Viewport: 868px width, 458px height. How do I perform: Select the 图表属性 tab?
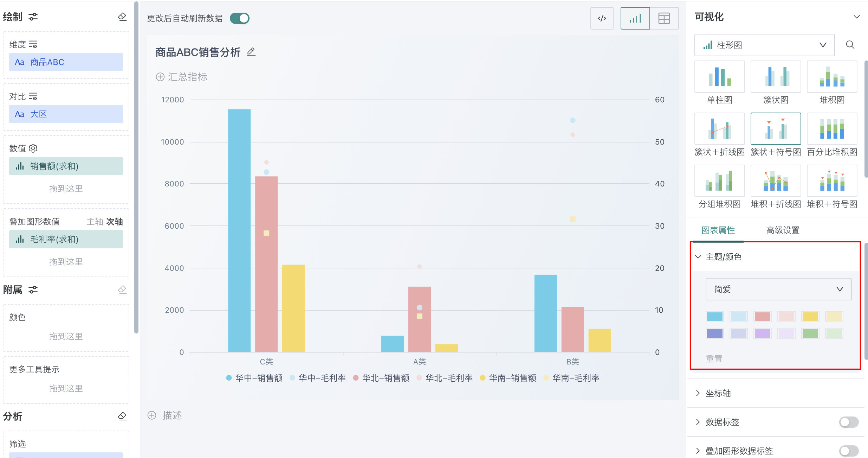[718, 230]
